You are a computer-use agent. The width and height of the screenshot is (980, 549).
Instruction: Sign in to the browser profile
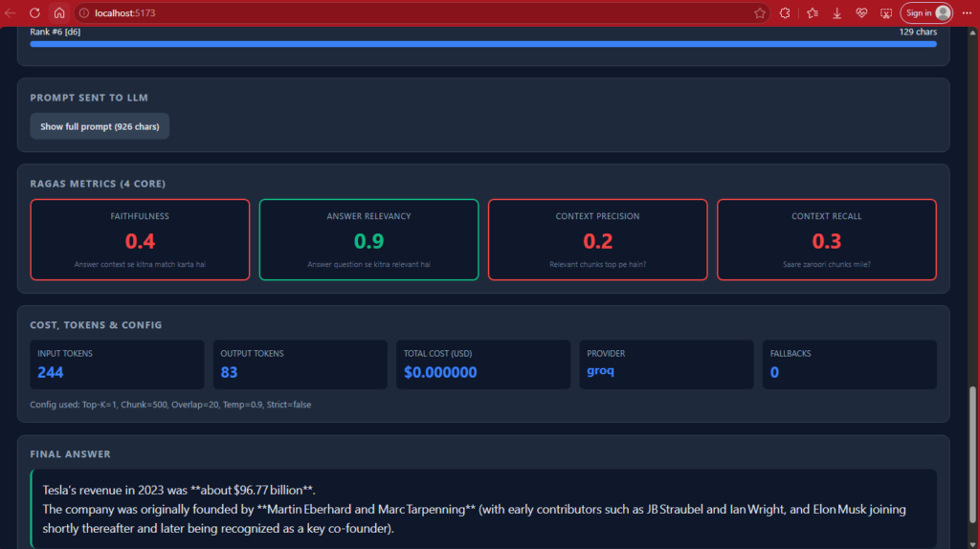tap(926, 13)
